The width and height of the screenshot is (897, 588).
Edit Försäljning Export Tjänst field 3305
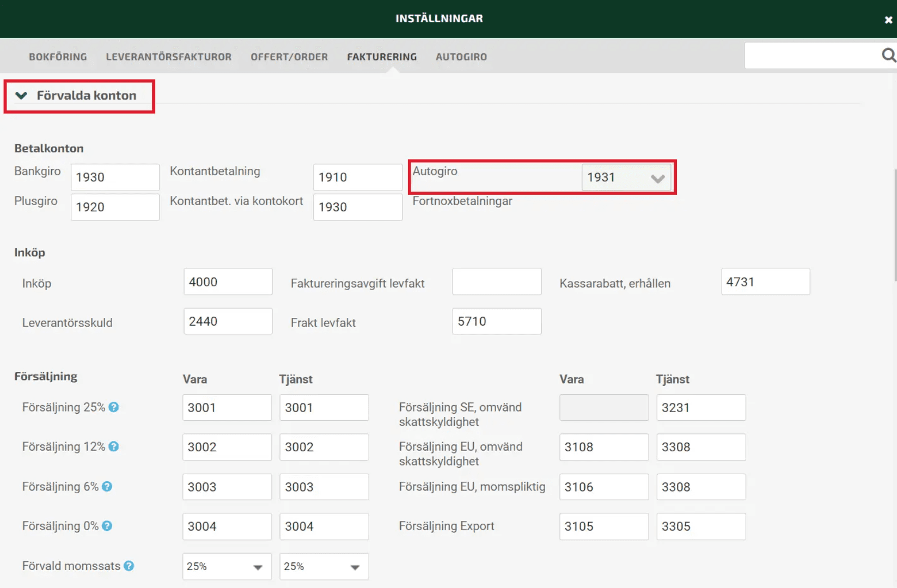701,526
